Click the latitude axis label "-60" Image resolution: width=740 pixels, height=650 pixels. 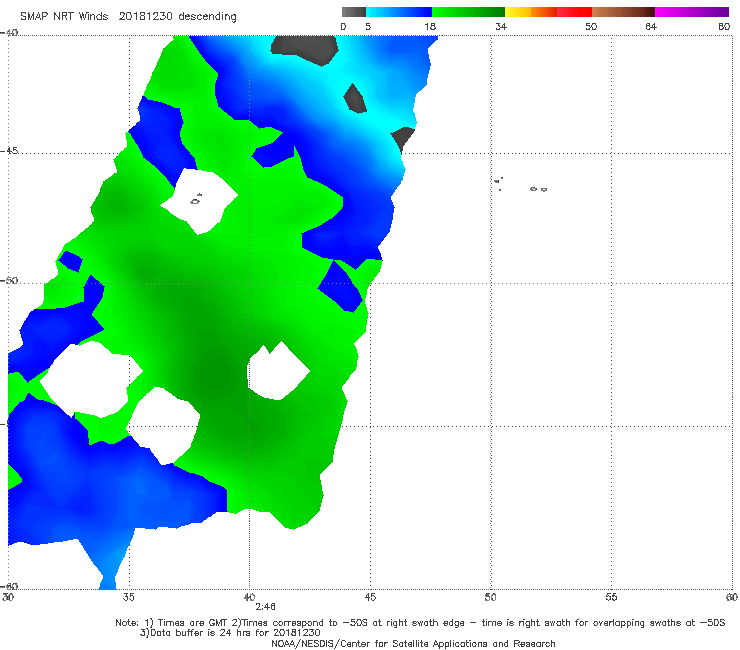pos(9,586)
